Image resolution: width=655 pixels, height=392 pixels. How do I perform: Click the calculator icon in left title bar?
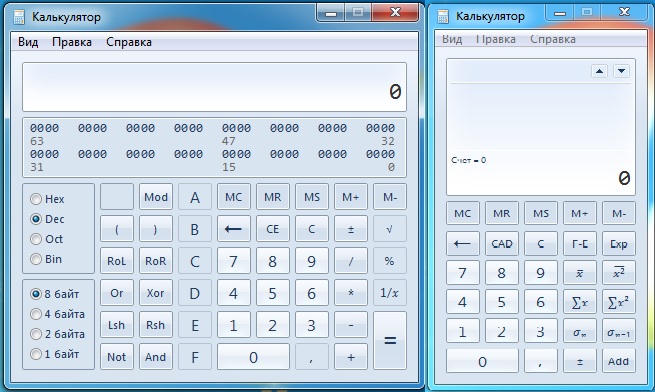click(x=18, y=17)
